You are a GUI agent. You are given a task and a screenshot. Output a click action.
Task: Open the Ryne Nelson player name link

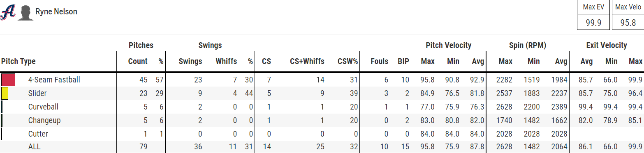click(x=56, y=12)
